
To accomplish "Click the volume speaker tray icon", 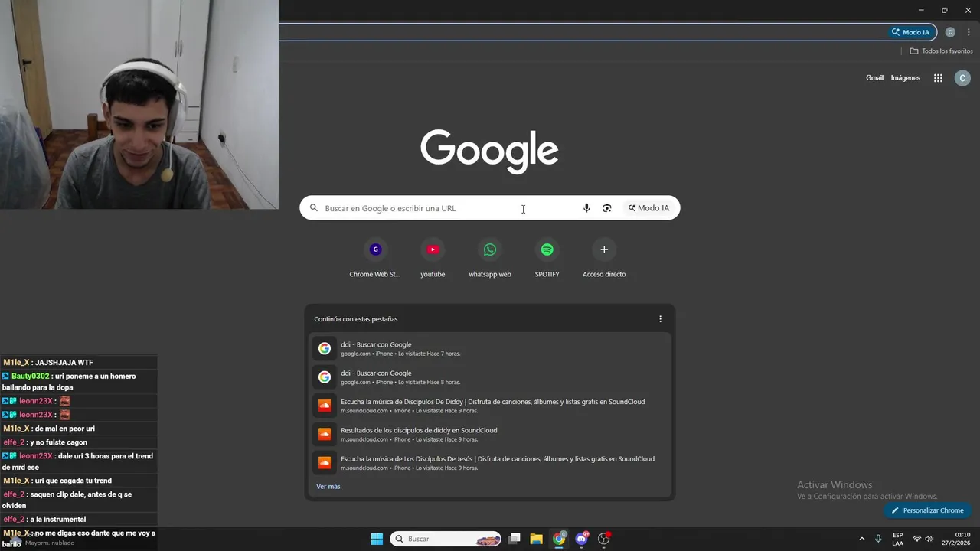I will (929, 539).
